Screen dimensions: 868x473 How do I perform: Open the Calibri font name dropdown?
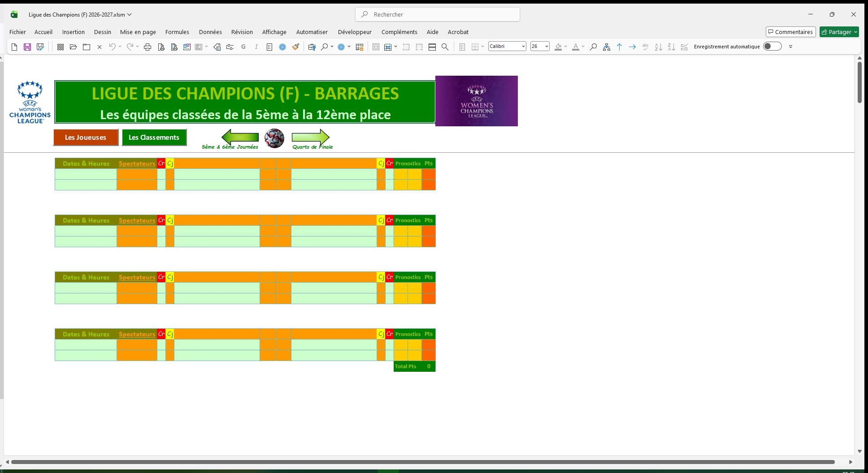[x=507, y=46]
